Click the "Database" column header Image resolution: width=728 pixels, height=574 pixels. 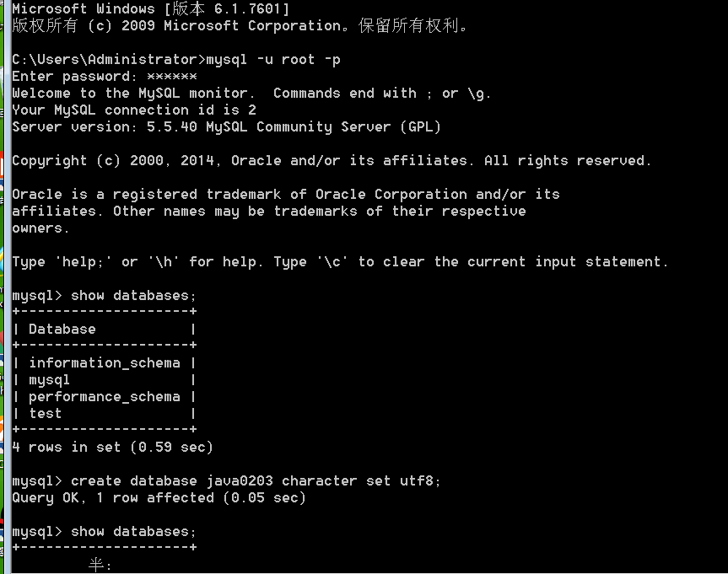pos(62,329)
